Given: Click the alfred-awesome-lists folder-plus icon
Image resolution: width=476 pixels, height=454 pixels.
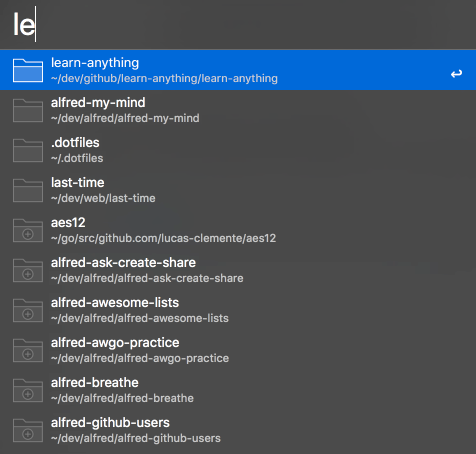Looking at the screenshot, I should [x=28, y=310].
